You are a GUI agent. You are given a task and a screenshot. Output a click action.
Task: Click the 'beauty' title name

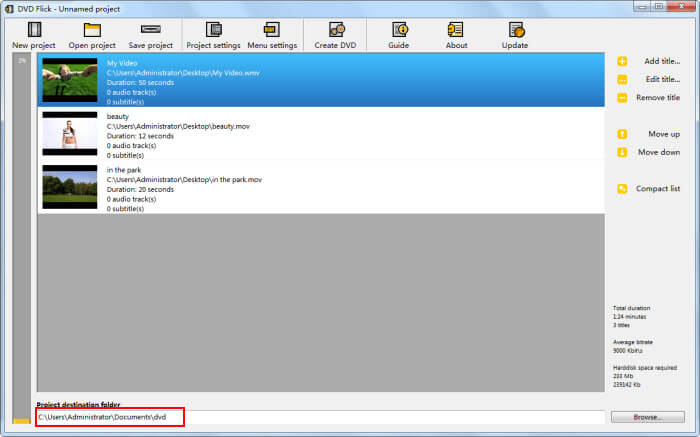pyautogui.click(x=118, y=117)
